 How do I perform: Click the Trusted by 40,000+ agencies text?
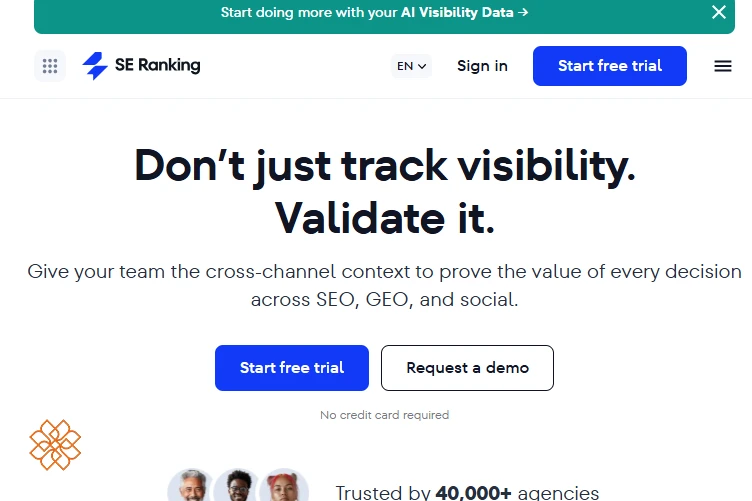467,493
